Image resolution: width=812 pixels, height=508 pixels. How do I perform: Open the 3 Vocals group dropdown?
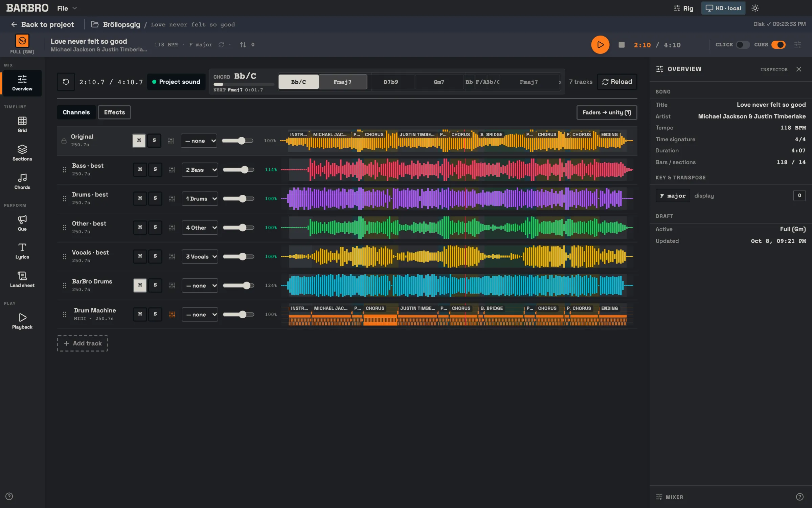tap(200, 256)
